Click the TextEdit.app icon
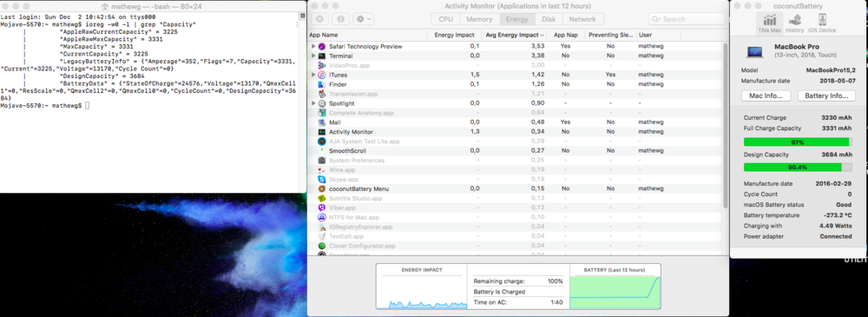The height and width of the screenshot is (317, 868). 322,236
